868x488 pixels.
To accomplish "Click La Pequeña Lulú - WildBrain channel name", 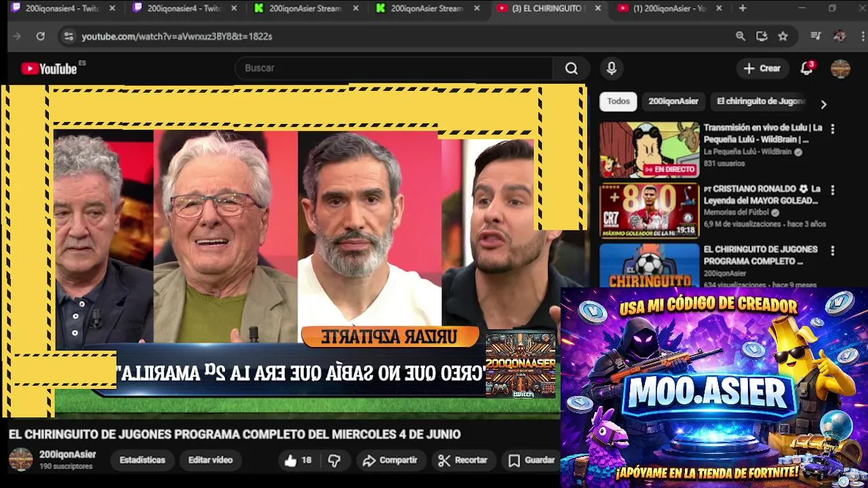I will [x=747, y=152].
